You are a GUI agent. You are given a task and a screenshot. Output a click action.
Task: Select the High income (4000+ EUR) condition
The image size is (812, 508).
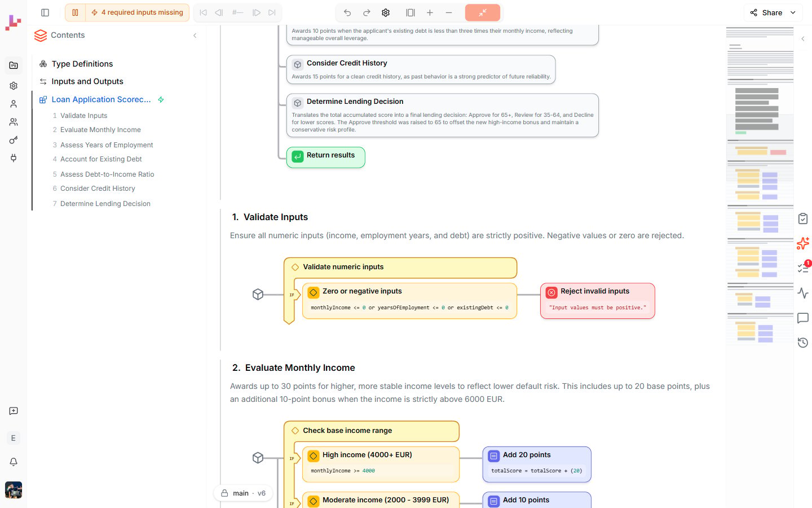381,464
